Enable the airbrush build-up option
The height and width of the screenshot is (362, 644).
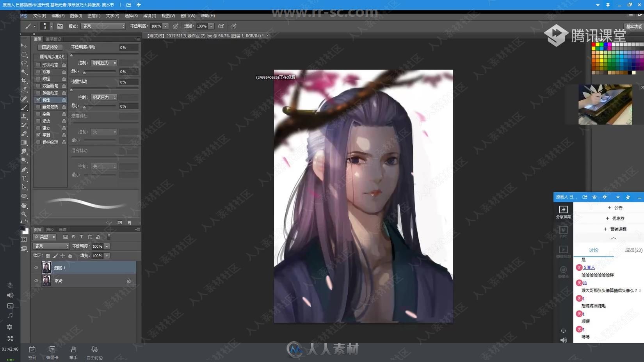(x=221, y=26)
